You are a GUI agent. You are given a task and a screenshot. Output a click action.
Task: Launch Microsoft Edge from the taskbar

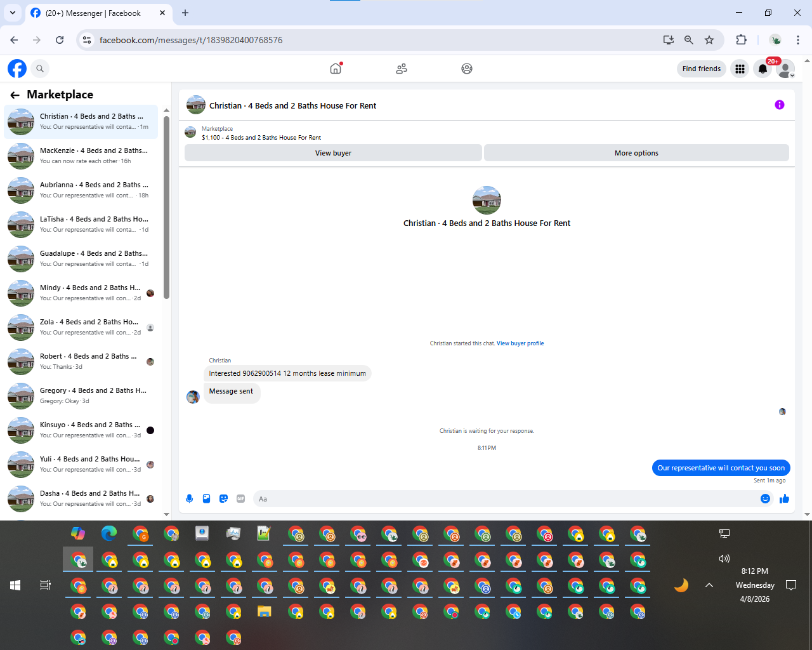point(109,533)
